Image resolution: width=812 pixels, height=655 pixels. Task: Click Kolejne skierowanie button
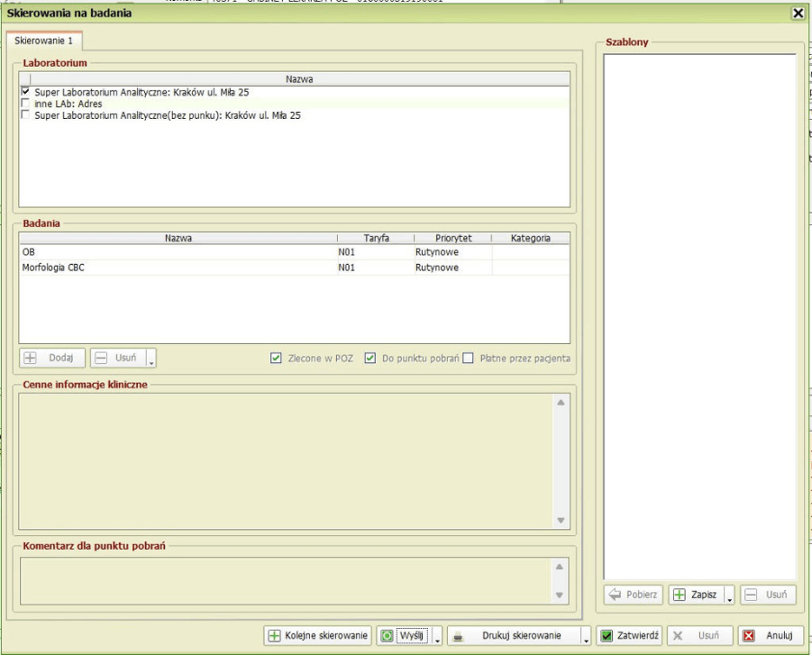(317, 636)
